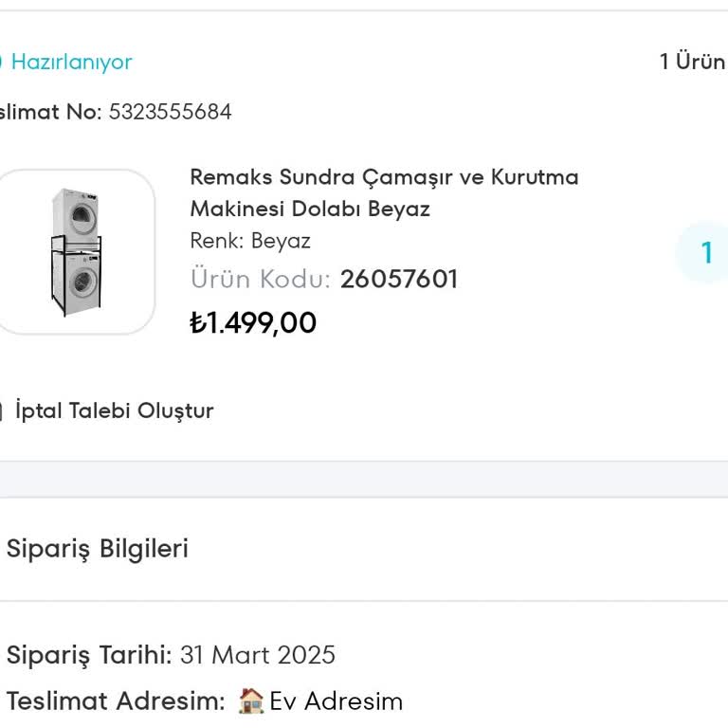The height and width of the screenshot is (728, 728).
Task: Select the Ev Adresim delivery address
Action: coord(337,701)
